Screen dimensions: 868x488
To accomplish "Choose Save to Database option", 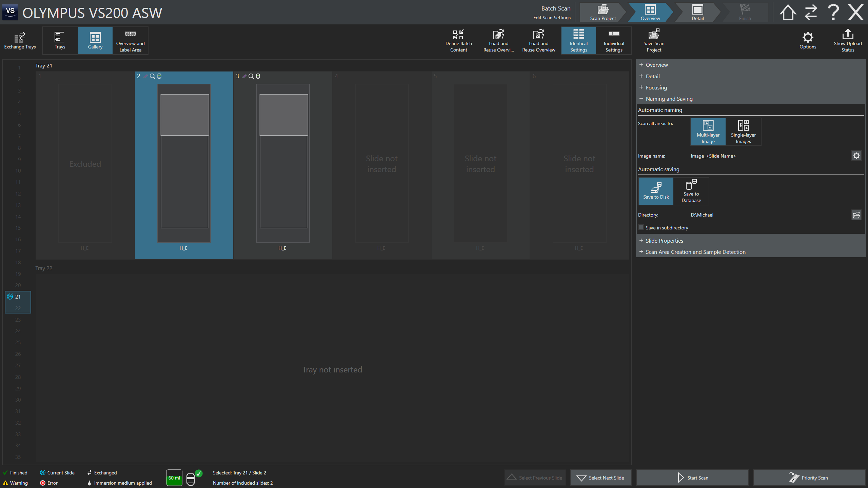I will [x=691, y=191].
